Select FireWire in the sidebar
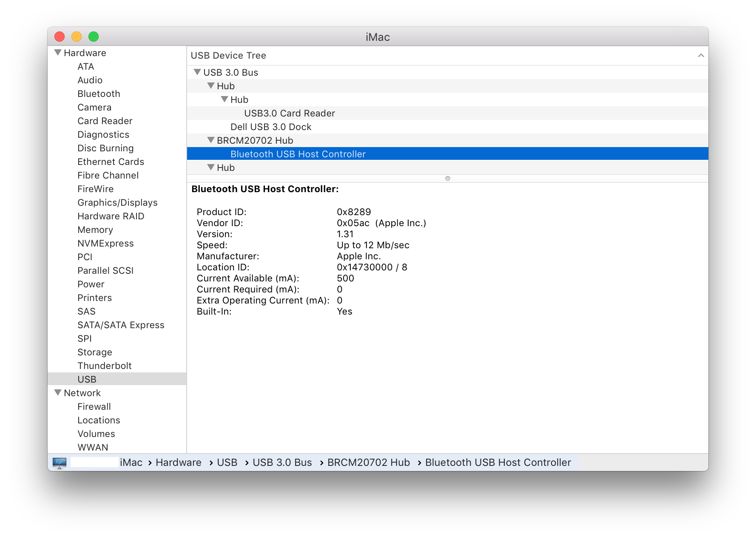This screenshot has height=539, width=756. tap(117, 189)
